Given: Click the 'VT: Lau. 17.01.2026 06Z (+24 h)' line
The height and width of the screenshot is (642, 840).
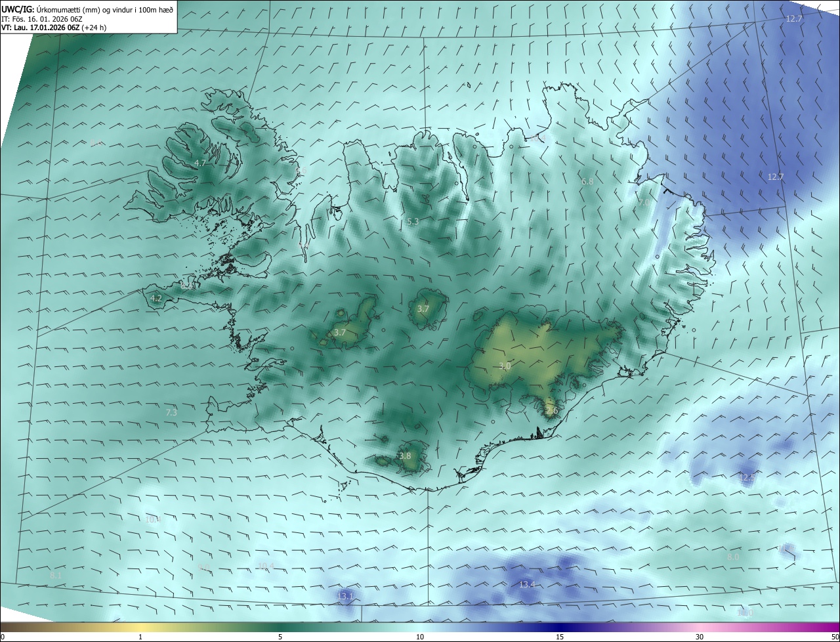Looking at the screenshot, I should click(54, 28).
